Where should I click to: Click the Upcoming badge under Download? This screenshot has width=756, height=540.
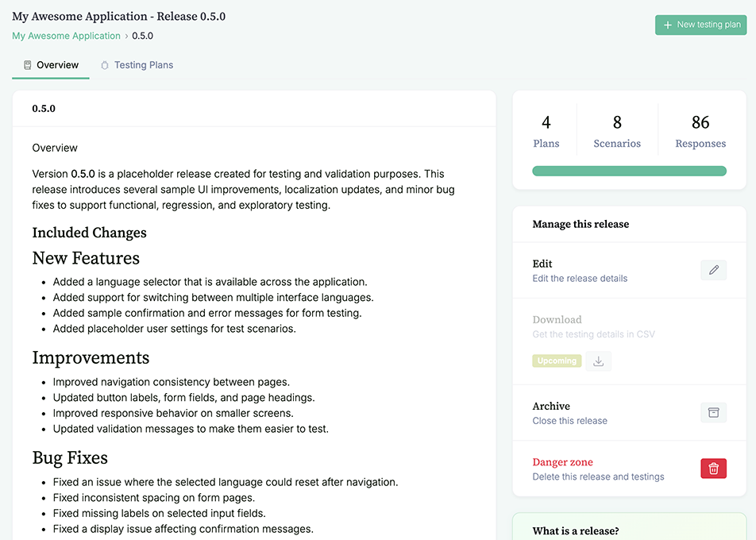557,361
